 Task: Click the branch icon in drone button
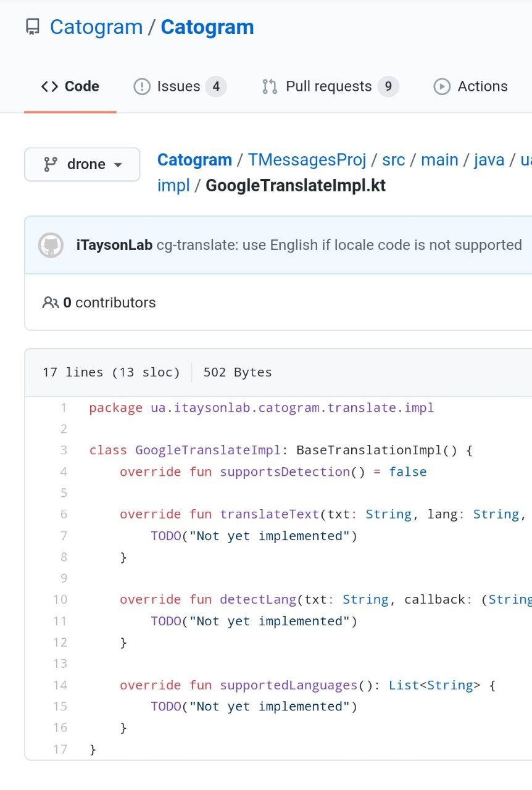tap(50, 164)
